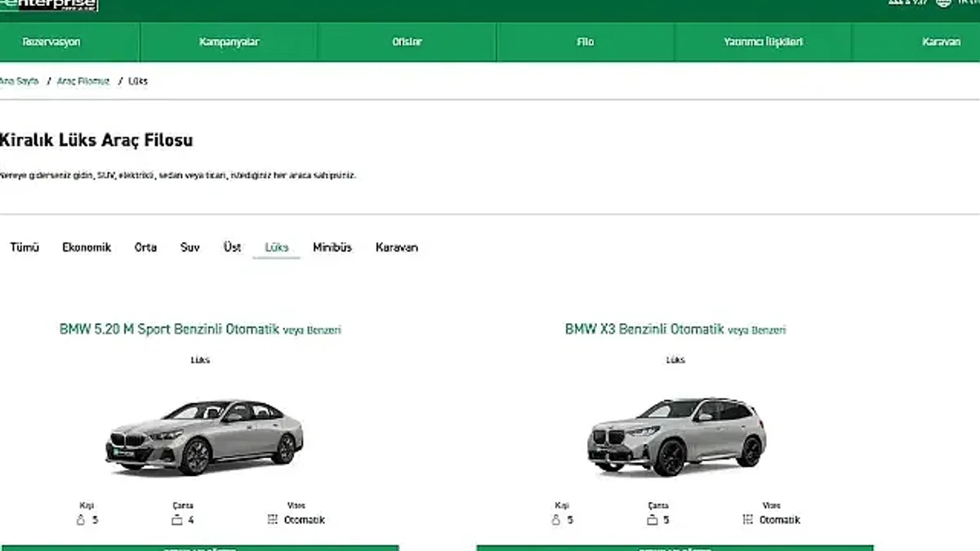Viewport: 980px width, 551px height.
Task: Show the Orta vehicle category tab
Action: (145, 247)
